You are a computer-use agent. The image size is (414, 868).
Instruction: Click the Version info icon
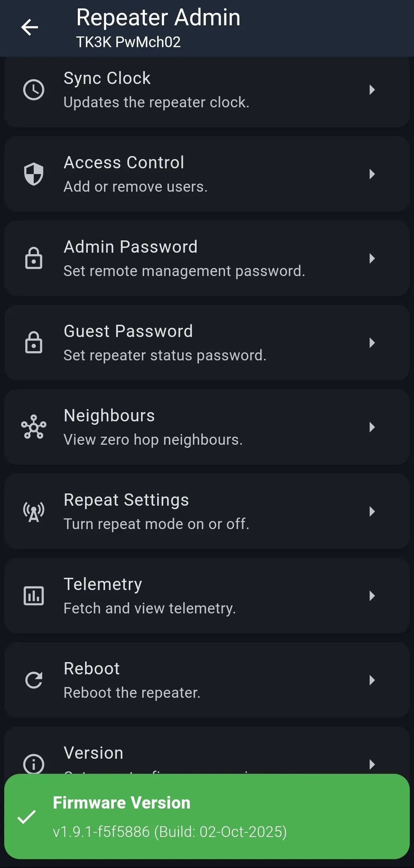click(34, 764)
